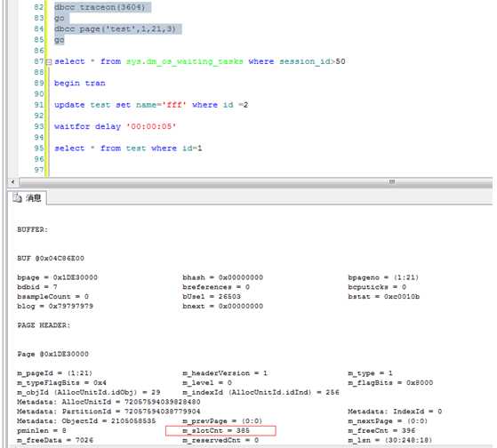Click 'Page @0x1DE30000' line
497x448 pixels.
tap(53, 354)
